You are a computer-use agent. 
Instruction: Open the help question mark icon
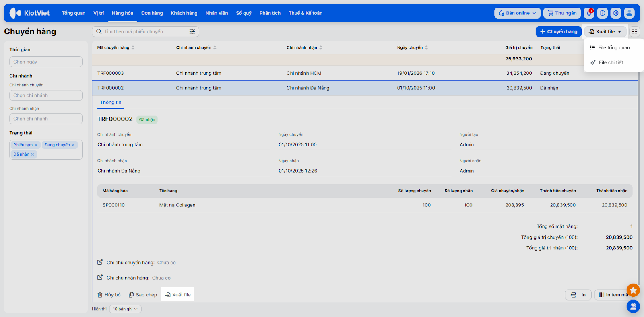(x=602, y=13)
